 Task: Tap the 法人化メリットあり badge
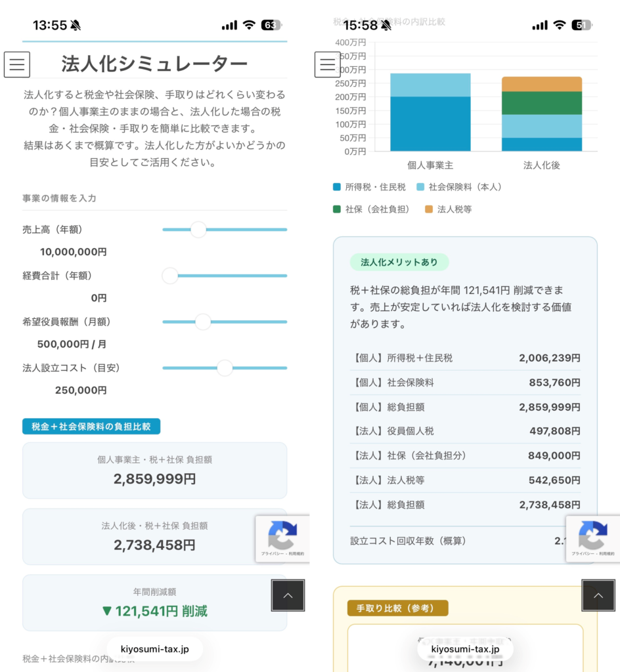[x=399, y=262]
